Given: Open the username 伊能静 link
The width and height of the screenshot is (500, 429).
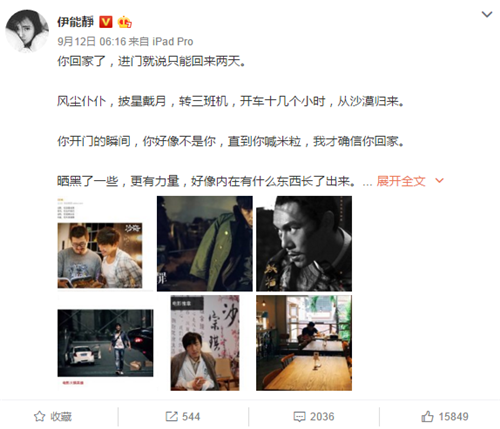Looking at the screenshot, I should pyautogui.click(x=76, y=22).
